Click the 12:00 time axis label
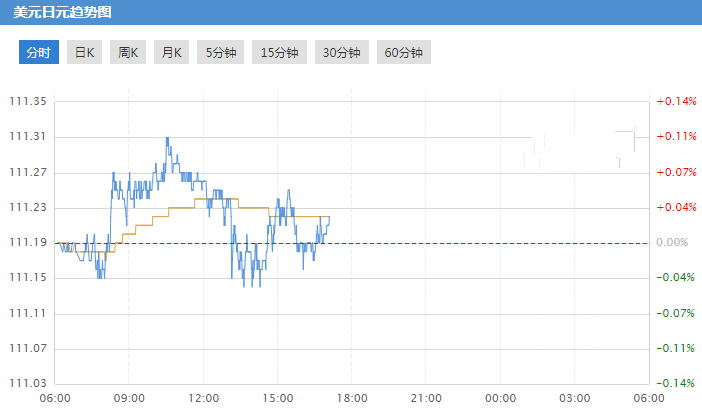Screen dimensions: 702x413 tap(203, 398)
